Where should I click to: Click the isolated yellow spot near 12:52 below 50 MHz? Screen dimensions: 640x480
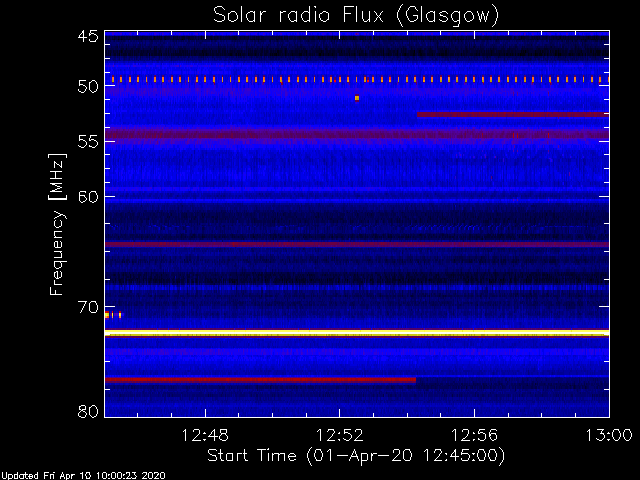click(x=357, y=98)
